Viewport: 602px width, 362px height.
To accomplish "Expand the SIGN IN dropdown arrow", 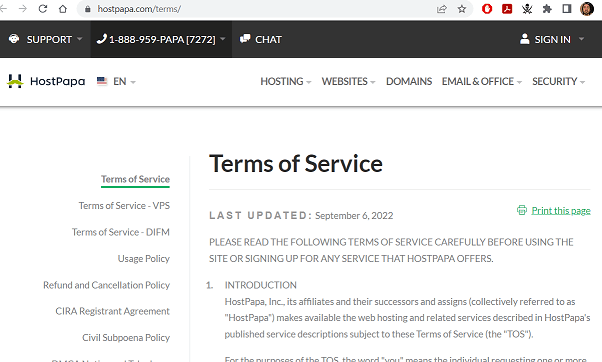I will [581, 39].
